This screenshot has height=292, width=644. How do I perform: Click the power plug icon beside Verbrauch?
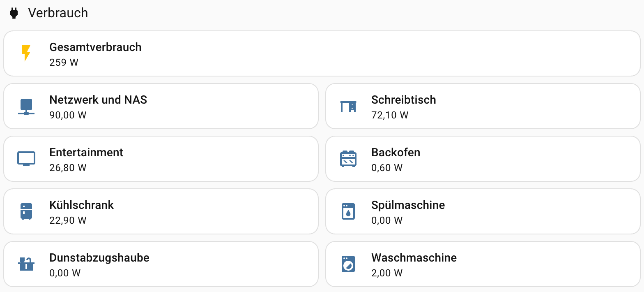(x=14, y=13)
